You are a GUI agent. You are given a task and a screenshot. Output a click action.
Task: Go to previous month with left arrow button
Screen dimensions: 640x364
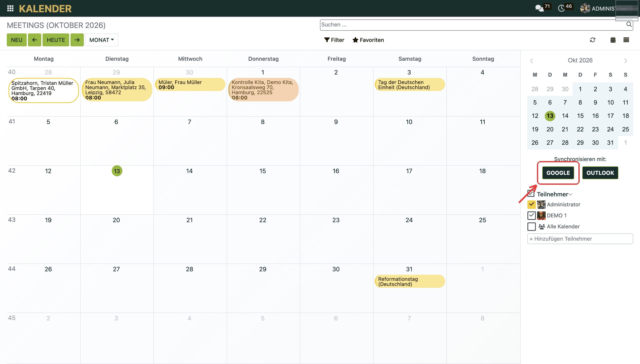[x=34, y=40]
